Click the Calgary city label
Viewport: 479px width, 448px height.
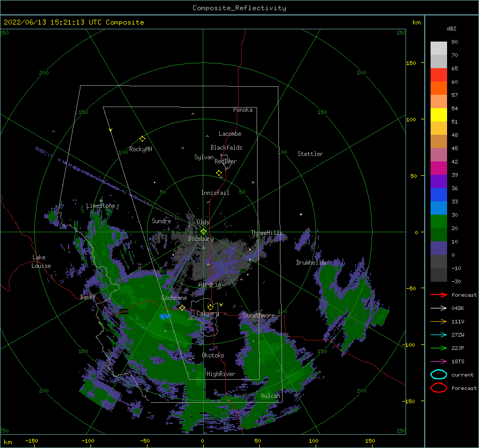[x=208, y=313]
